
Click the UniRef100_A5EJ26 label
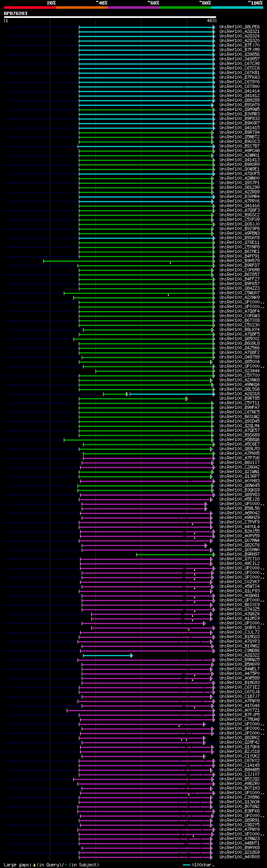click(239, 499)
